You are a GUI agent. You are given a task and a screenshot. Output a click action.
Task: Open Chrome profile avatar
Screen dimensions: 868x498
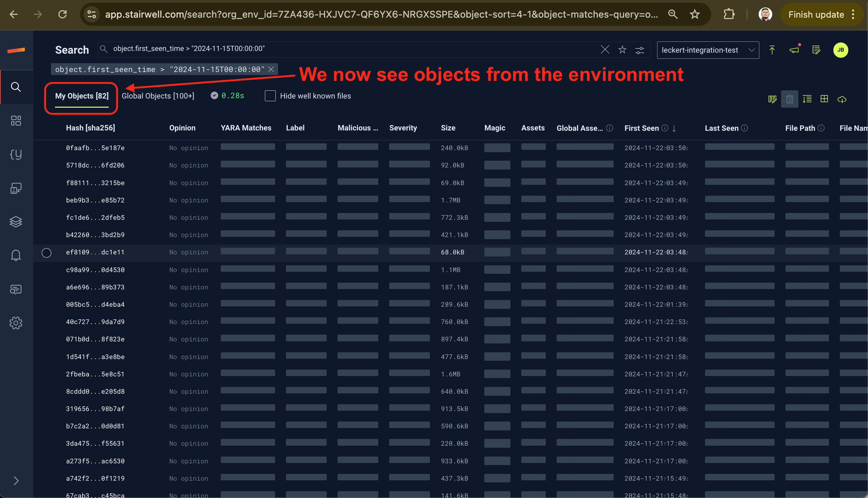[x=765, y=14]
